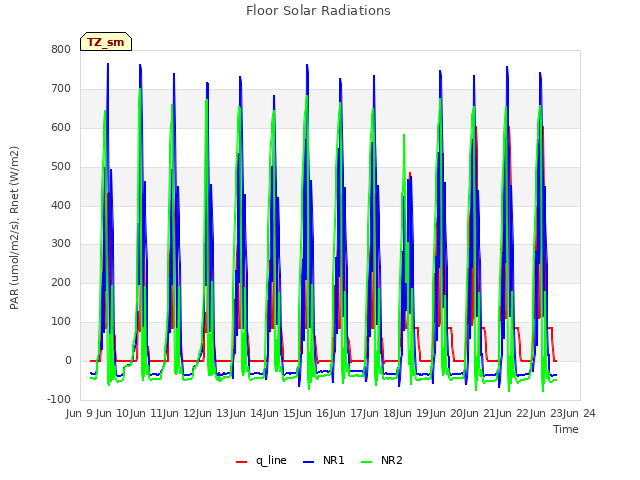The image size is (640, 480).
Task: Click the PAR Rnet y-axis label
Action: (x=14, y=228)
